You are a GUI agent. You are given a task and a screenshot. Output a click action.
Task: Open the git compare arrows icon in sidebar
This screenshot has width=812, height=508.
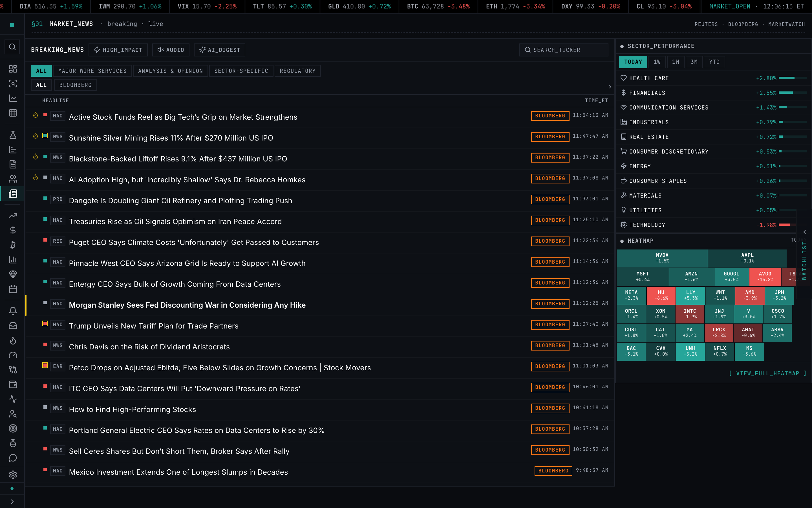click(13, 370)
